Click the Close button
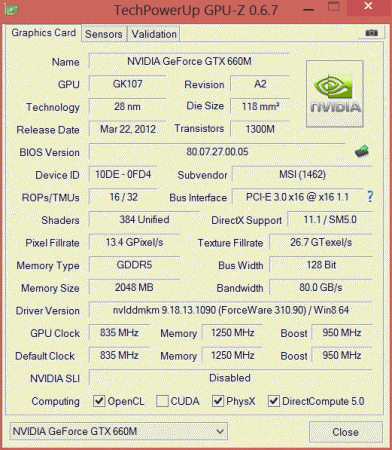The width and height of the screenshot is (392, 450). tap(345, 432)
